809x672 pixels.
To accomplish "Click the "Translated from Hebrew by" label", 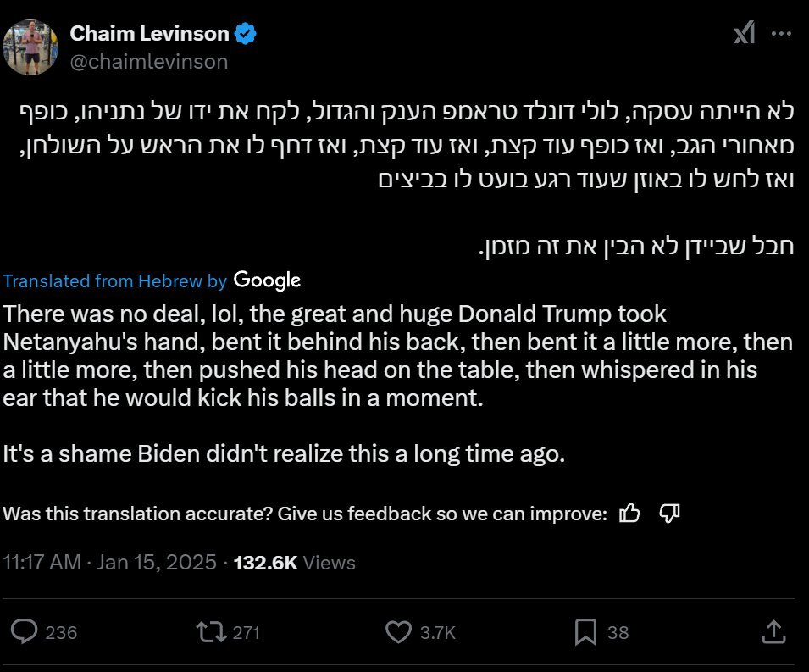I will (x=115, y=281).
